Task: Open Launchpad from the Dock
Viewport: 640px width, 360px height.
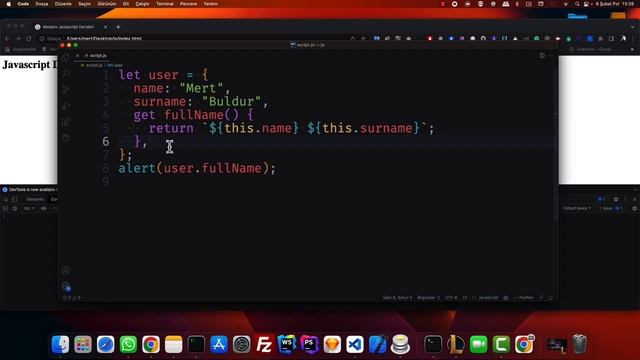Action: coord(83,344)
